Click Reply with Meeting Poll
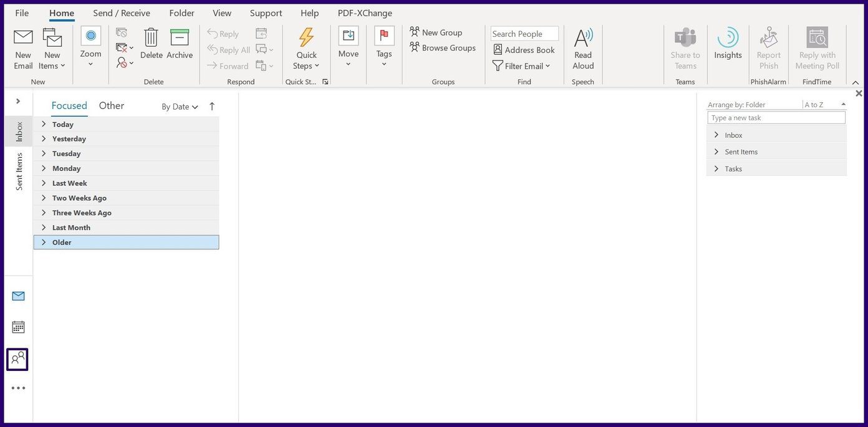This screenshot has height=427, width=868. [x=817, y=49]
